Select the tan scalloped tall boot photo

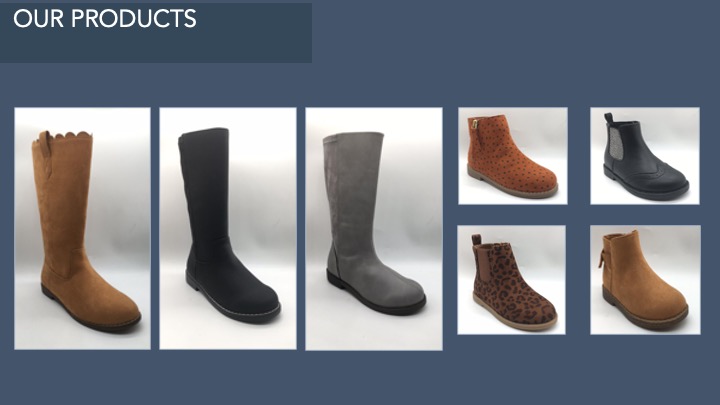(x=82, y=228)
